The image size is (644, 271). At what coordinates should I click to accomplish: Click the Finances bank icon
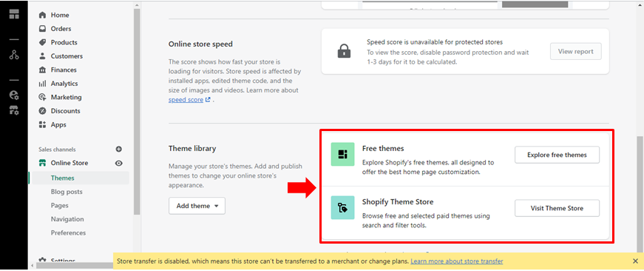tap(42, 70)
